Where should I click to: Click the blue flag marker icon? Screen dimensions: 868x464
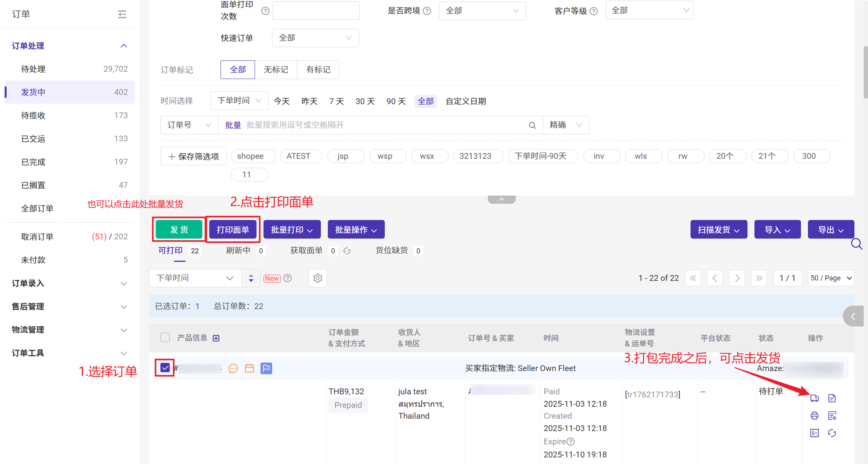pos(266,368)
